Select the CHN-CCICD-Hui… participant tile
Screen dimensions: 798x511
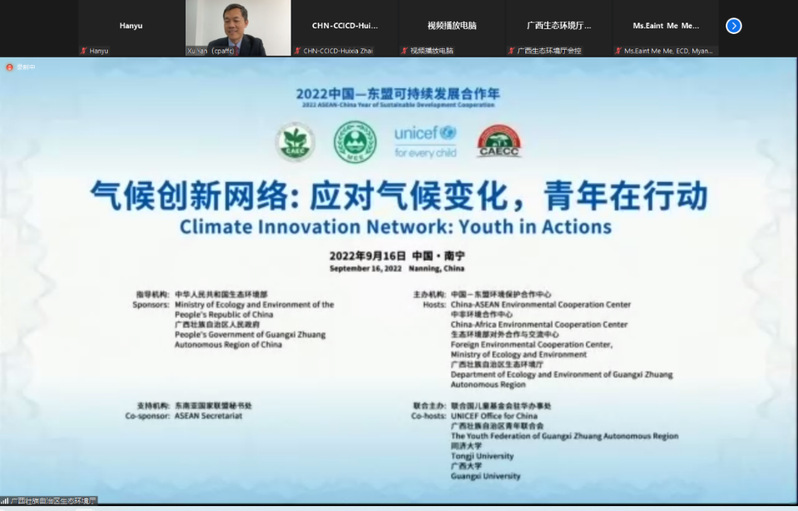(345, 28)
